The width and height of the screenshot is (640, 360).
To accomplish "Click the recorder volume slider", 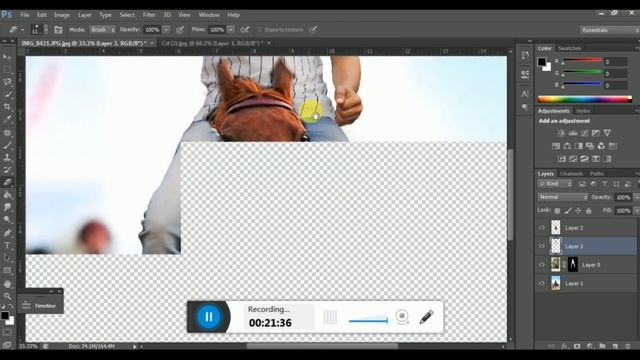I will (368, 319).
